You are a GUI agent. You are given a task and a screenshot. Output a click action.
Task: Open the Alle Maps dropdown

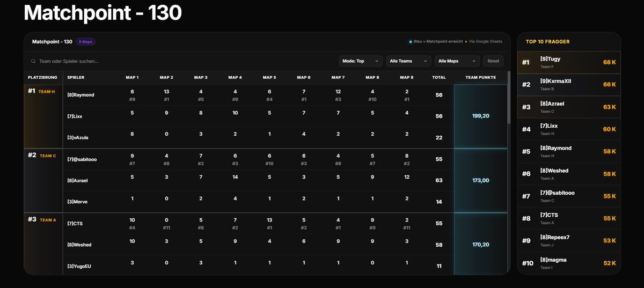pos(457,61)
